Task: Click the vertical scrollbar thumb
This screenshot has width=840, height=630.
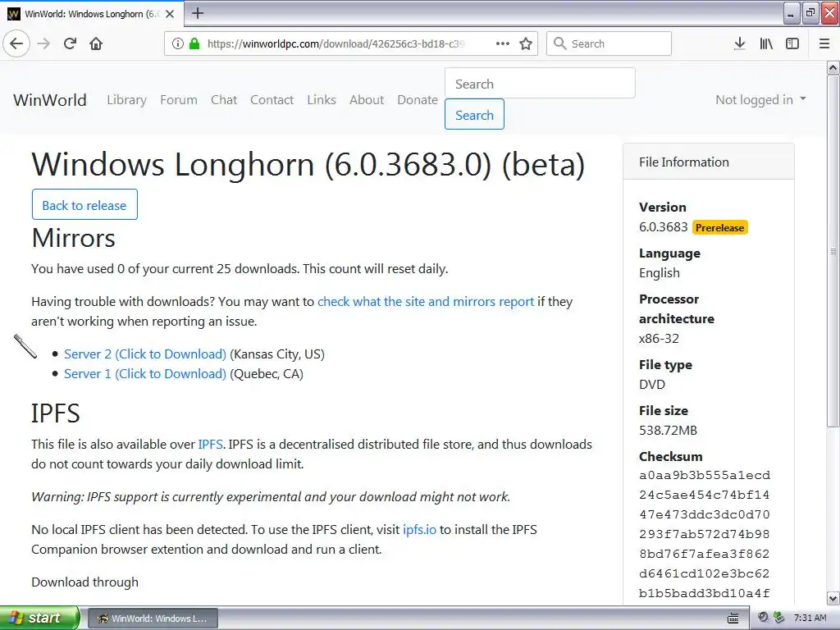Action: pos(833,251)
